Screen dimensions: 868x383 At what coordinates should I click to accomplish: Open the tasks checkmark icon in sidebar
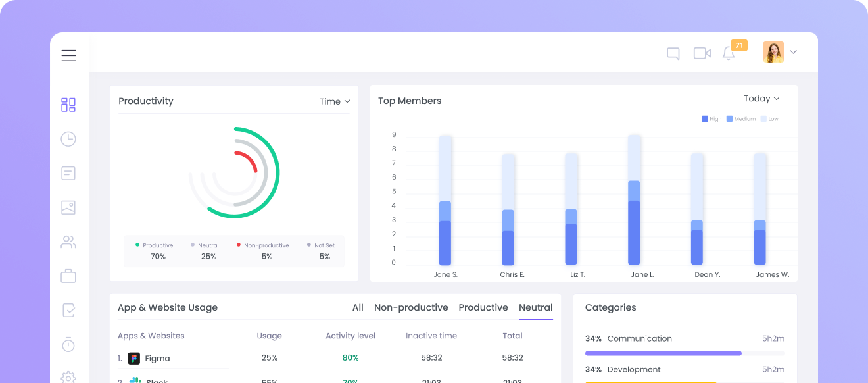click(68, 310)
